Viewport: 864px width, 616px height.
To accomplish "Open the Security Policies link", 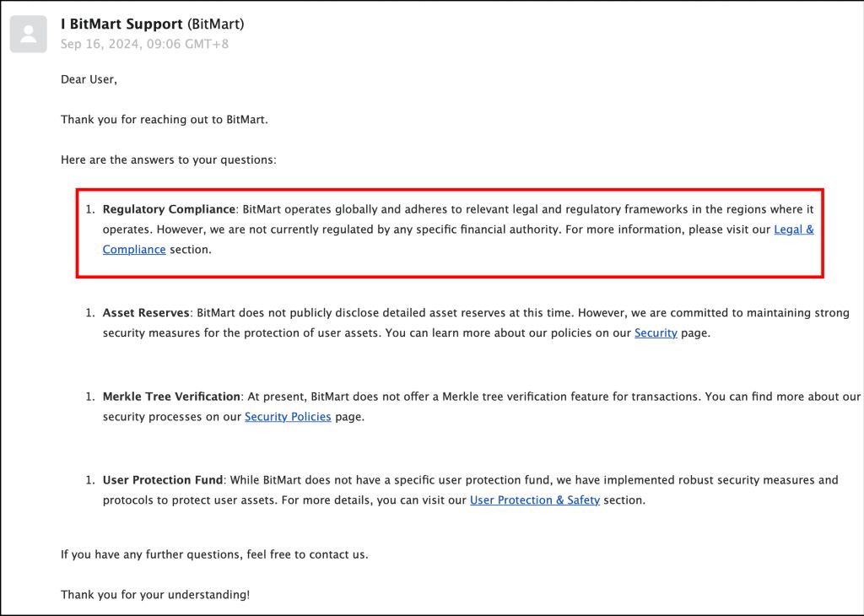I will point(288,417).
